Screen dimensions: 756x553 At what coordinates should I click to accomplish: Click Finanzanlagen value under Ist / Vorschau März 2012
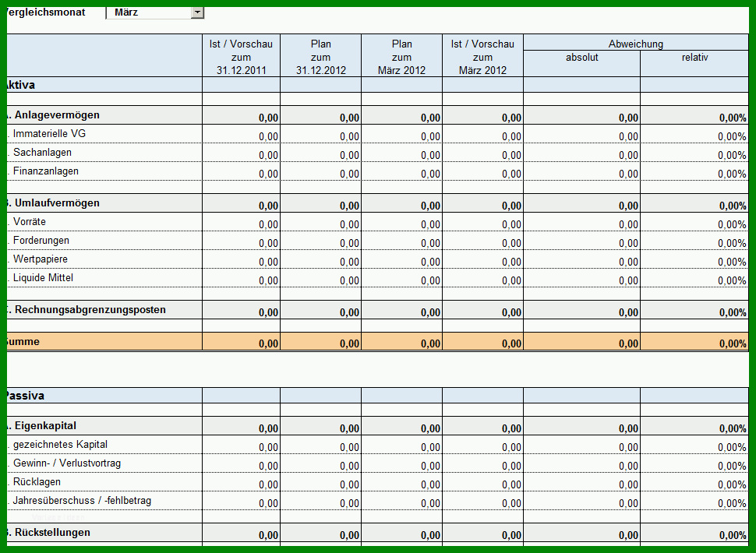511,174
